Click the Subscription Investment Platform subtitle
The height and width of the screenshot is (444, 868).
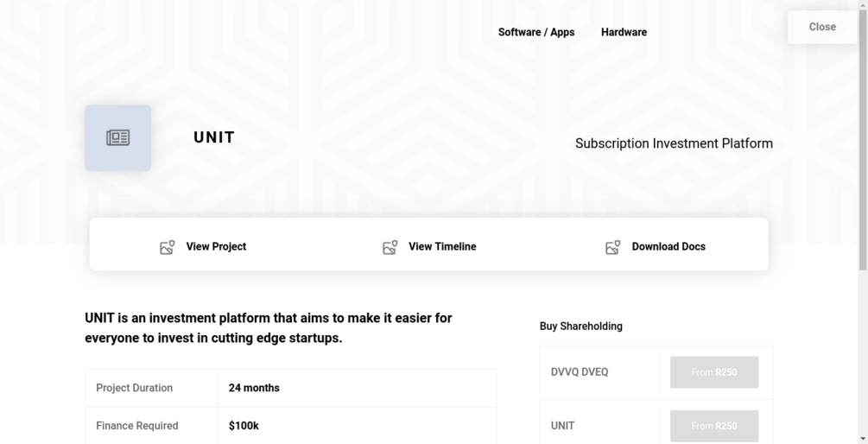click(x=674, y=143)
